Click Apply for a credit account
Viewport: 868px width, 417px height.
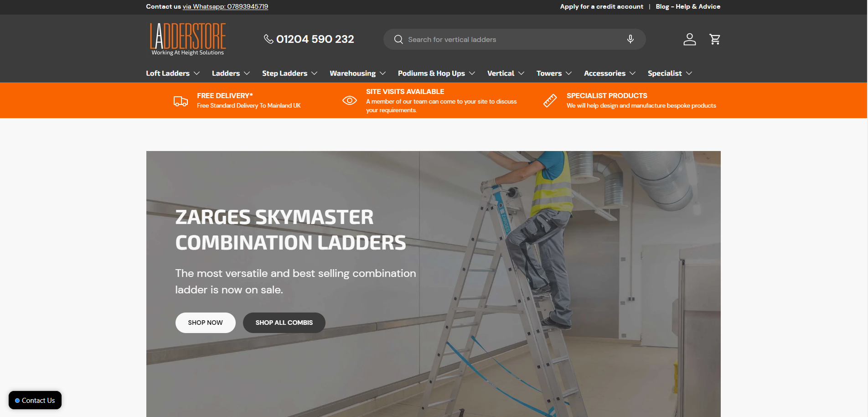(601, 6)
